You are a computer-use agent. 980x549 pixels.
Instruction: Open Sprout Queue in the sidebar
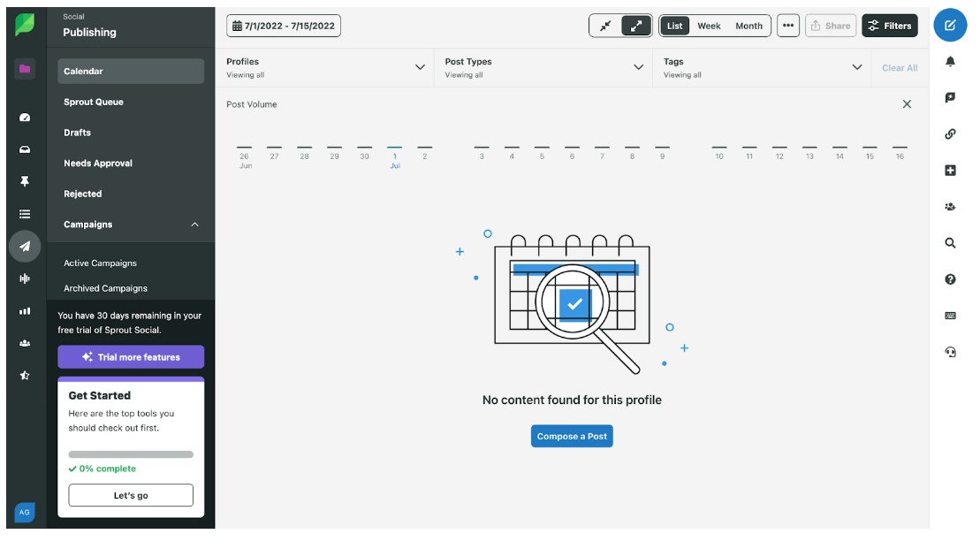pos(94,102)
